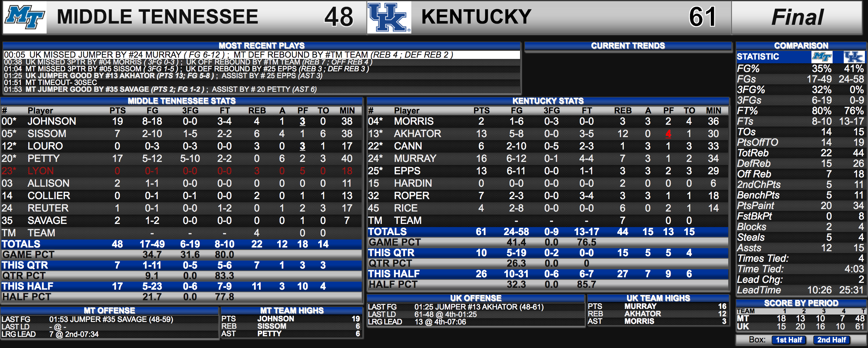868x348 pixels.
Task: Select the Kentucky THIS HALF row
Action: tap(548, 274)
